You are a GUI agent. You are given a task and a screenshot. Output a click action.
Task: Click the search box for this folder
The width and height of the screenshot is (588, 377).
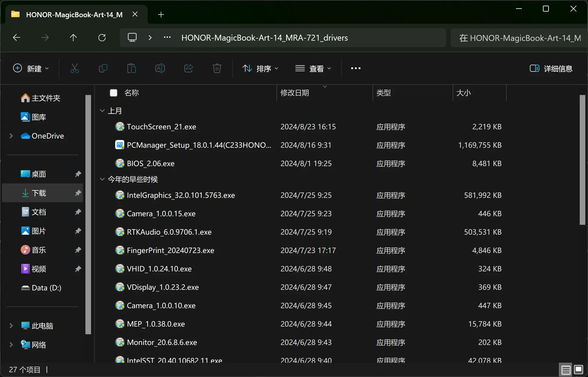point(519,38)
